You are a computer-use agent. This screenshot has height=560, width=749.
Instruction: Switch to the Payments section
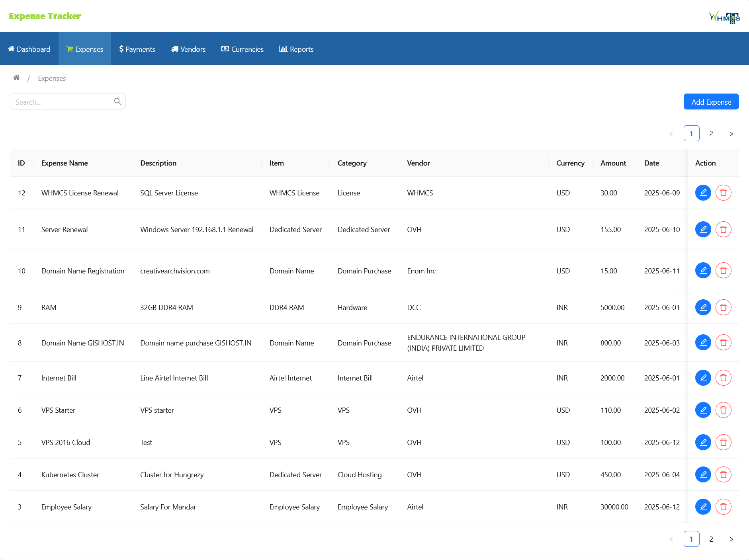(137, 49)
